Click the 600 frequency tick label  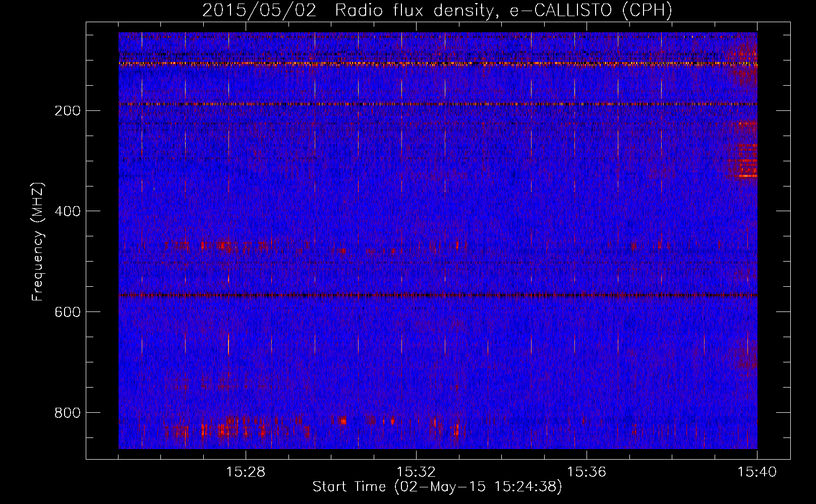tap(68, 312)
